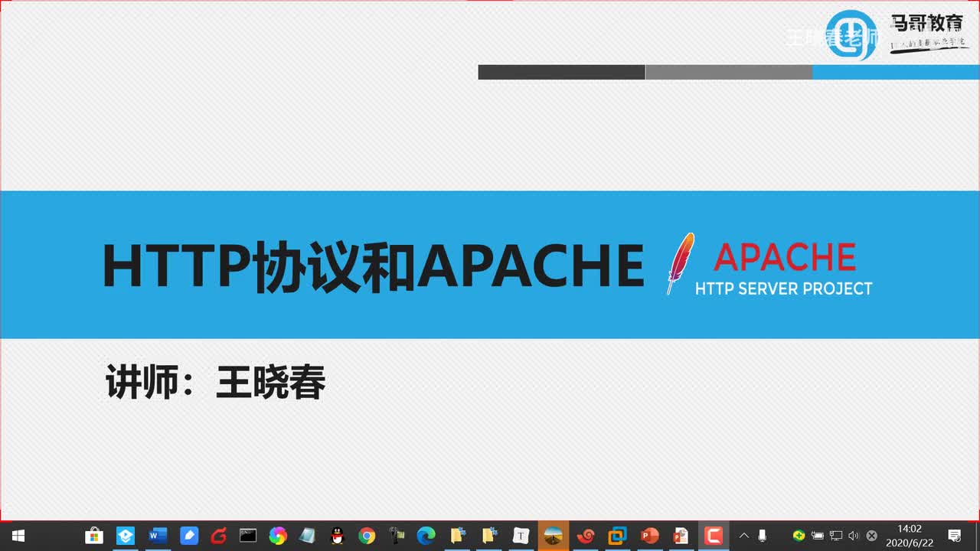Click the slide title HTTP协议和APACHE
980x551 pixels.
click(x=374, y=266)
